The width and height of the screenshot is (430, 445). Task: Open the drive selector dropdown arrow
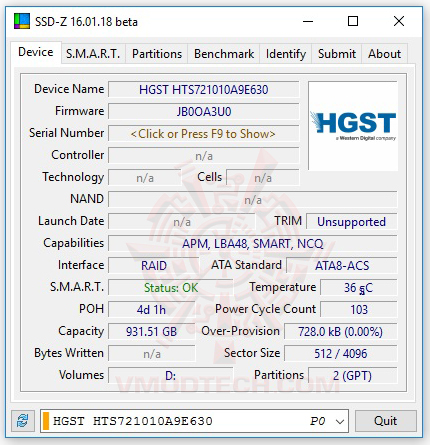(340, 421)
